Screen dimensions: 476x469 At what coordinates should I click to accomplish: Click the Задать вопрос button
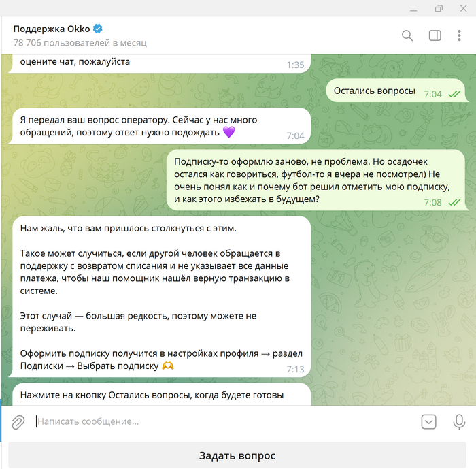click(x=237, y=455)
